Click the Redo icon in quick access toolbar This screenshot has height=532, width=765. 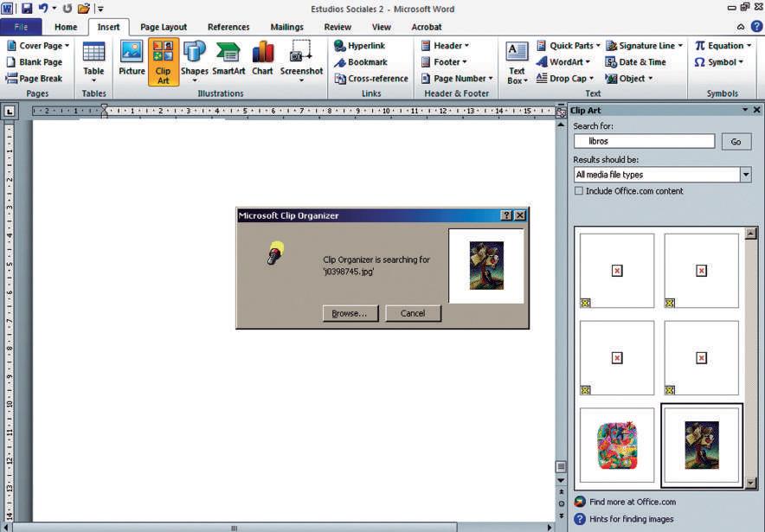[x=67, y=9]
